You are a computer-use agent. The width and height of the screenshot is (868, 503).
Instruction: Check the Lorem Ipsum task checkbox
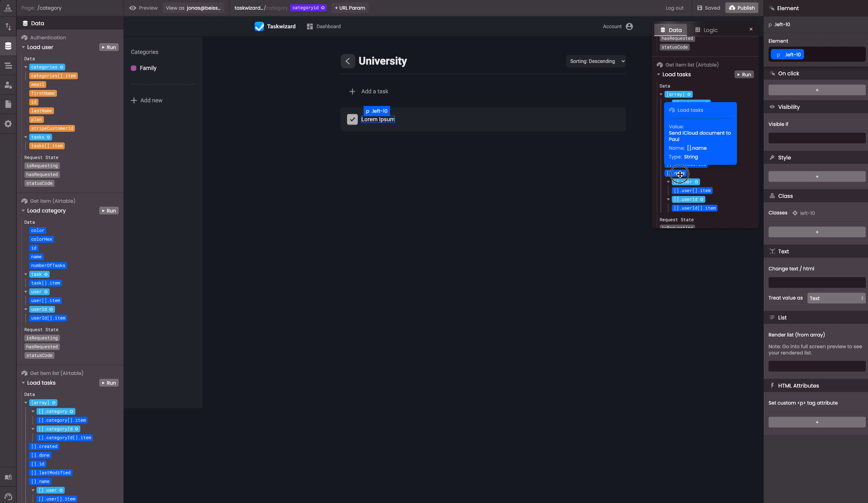click(352, 119)
